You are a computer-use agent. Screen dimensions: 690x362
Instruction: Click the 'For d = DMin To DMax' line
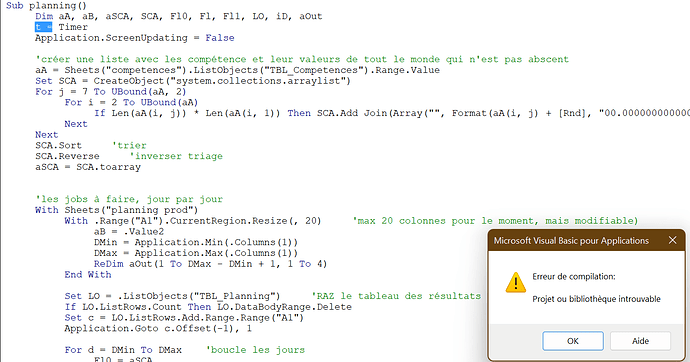pyautogui.click(x=123, y=350)
